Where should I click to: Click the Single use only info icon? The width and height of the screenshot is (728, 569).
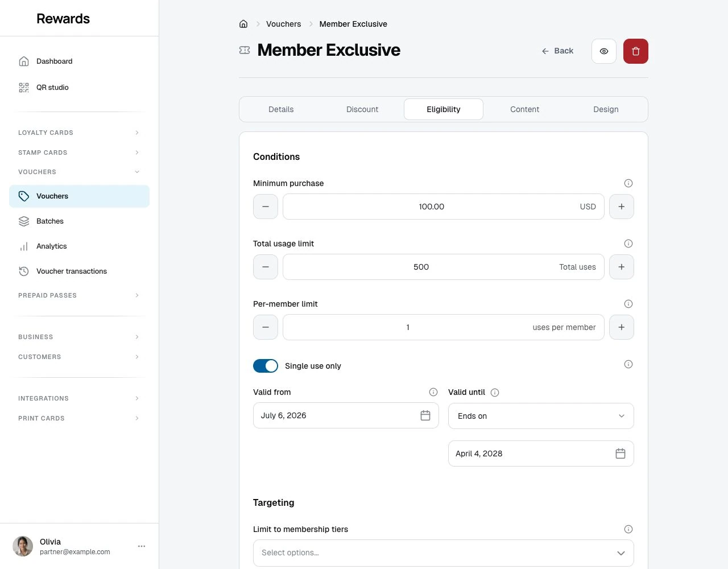628,364
